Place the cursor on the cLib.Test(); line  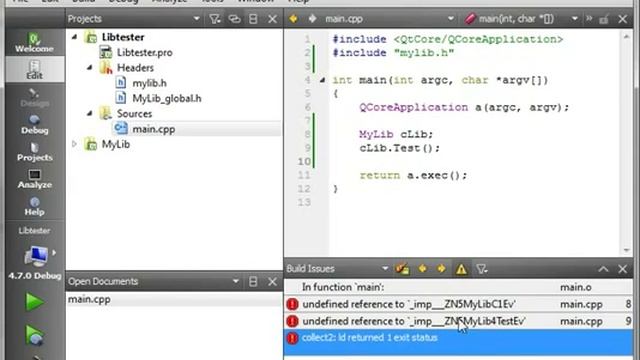coord(399,148)
